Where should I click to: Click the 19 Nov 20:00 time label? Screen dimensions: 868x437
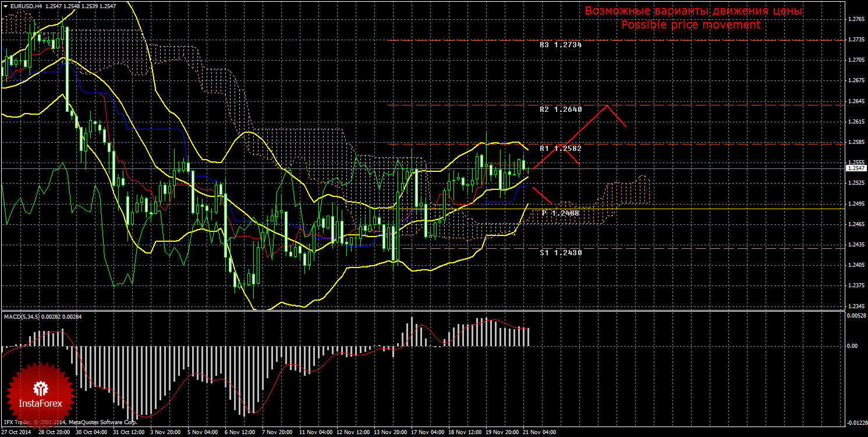pos(502,433)
